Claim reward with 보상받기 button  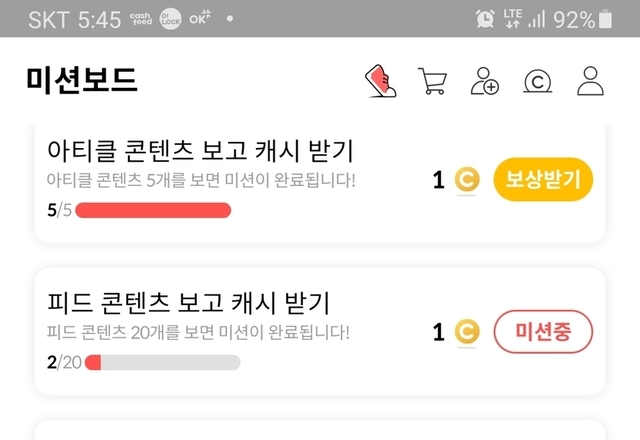pos(543,180)
